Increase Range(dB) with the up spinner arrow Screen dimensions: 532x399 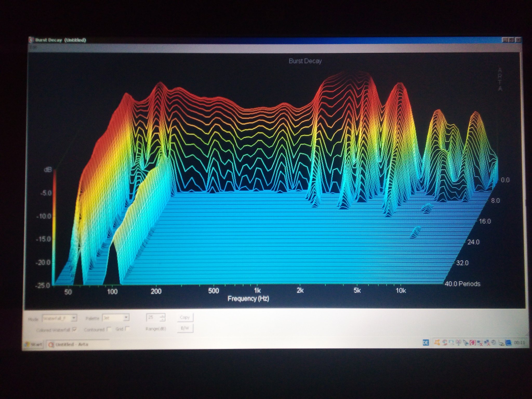(163, 316)
